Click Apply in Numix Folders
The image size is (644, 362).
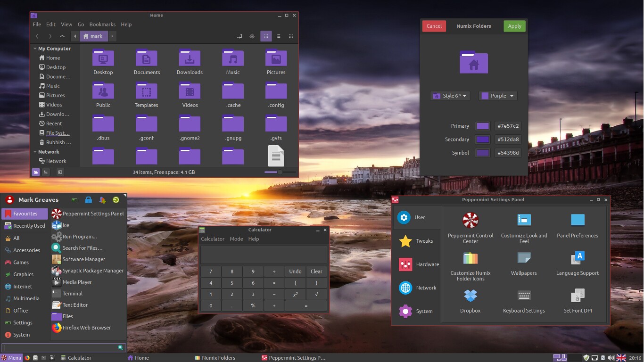pos(514,26)
